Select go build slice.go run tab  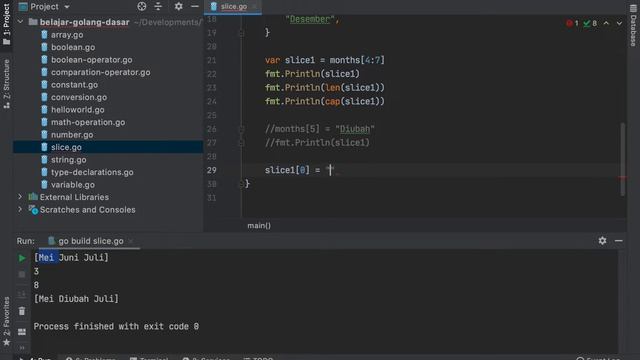tap(91, 241)
